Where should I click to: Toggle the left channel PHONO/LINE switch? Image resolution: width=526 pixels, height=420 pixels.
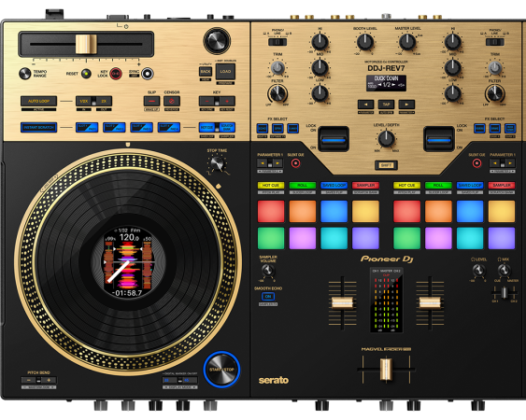(277, 42)
